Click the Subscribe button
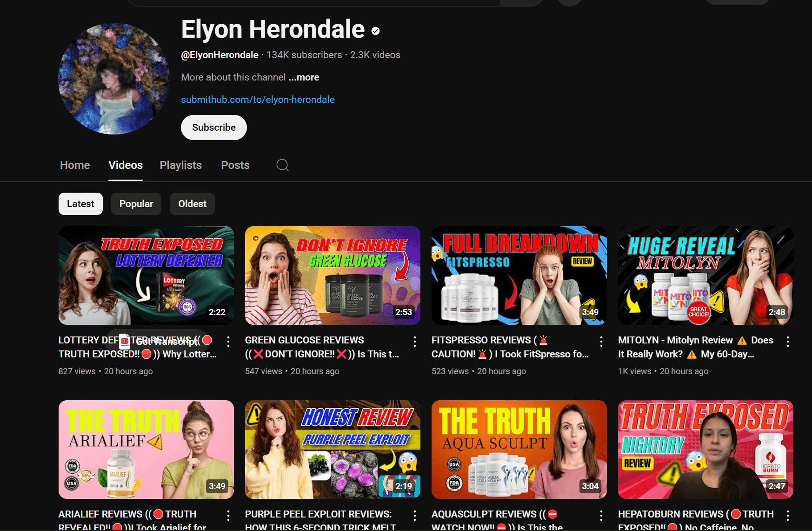The image size is (812, 531). 213,127
